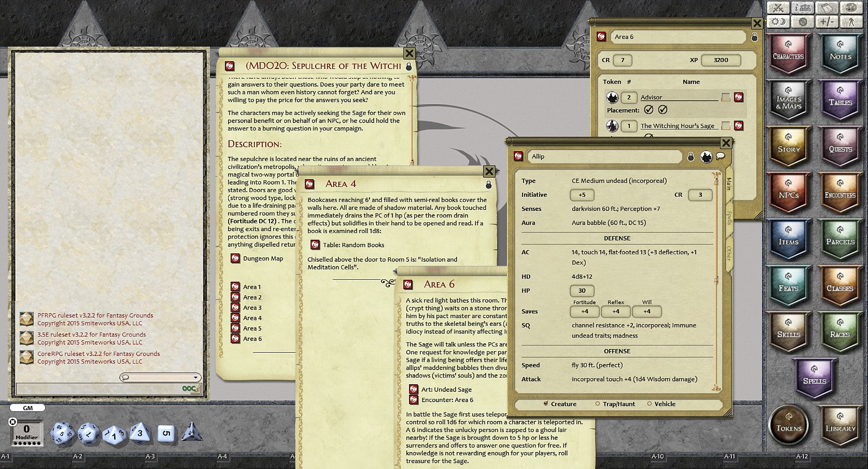Click the Allip token portrait
Screen dimensions: 868x469
pos(706,156)
